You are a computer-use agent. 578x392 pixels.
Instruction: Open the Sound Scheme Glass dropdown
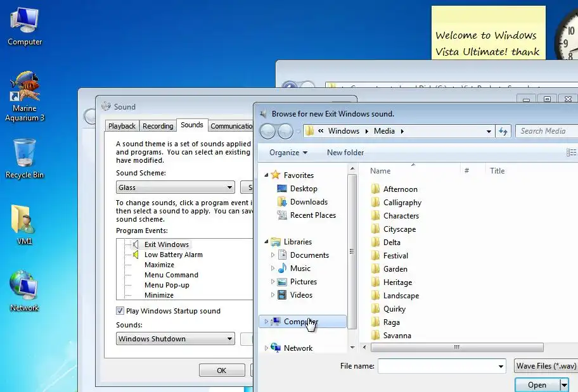(176, 187)
